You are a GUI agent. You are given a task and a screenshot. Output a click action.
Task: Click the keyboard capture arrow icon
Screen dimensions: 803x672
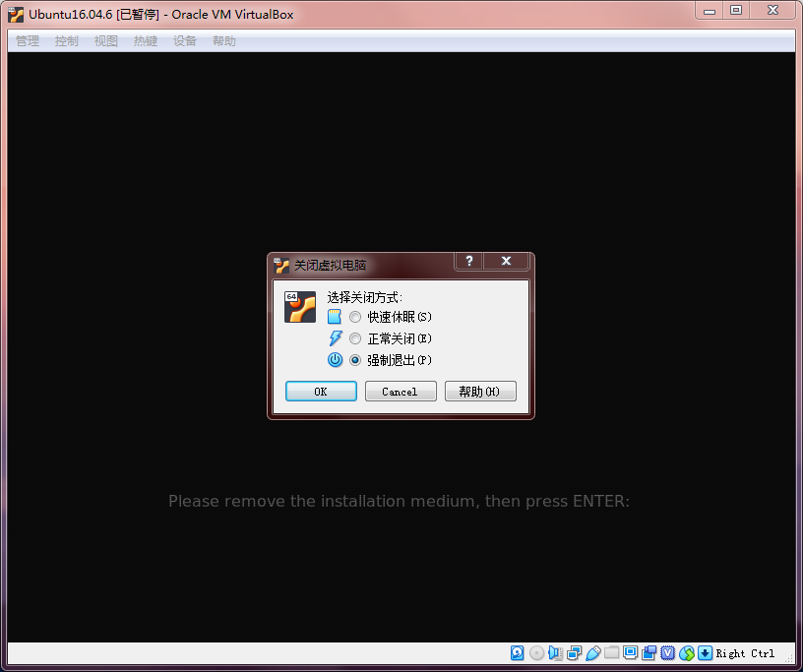(706, 652)
